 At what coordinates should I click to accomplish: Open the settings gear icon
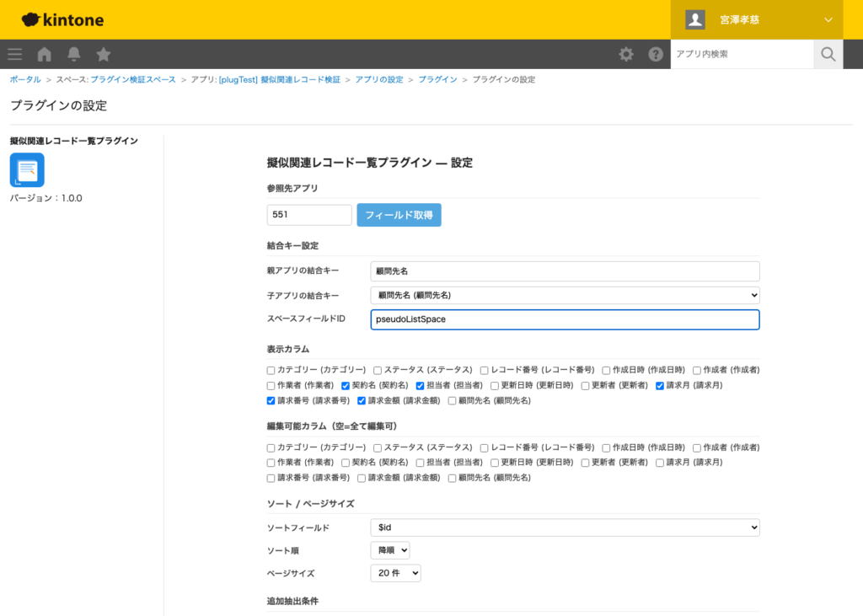coord(626,53)
